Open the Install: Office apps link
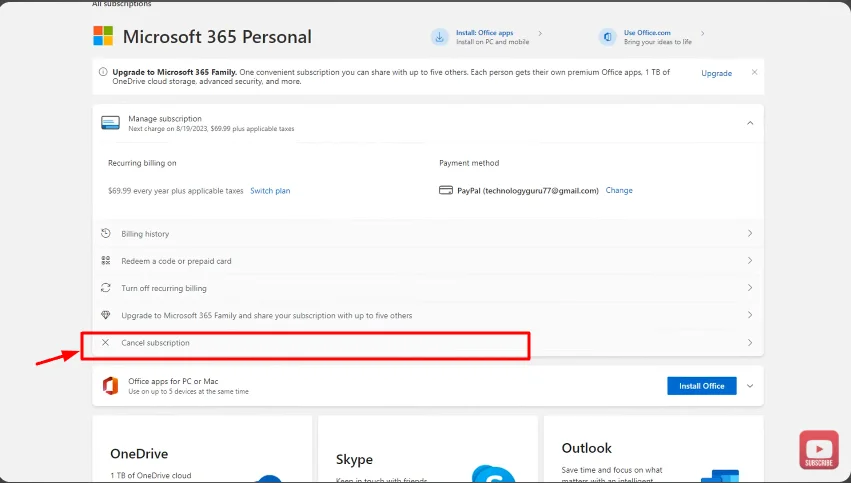Image resolution: width=851 pixels, height=483 pixels. coord(485,33)
